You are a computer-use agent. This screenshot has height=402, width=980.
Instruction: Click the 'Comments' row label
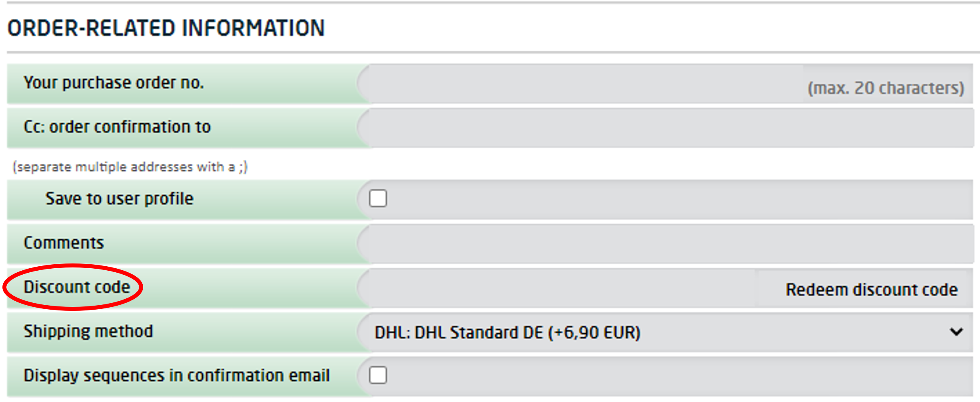[64, 243]
